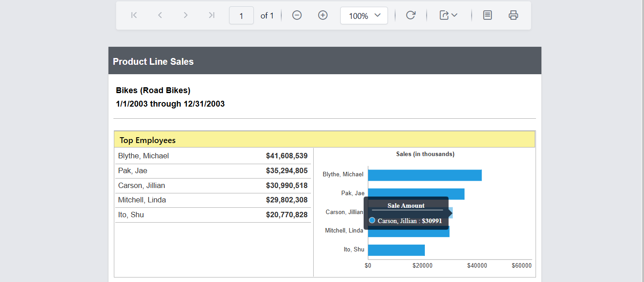Click the Carson, Jillian tooltip color marker
The width and height of the screenshot is (644, 282).
click(x=372, y=220)
